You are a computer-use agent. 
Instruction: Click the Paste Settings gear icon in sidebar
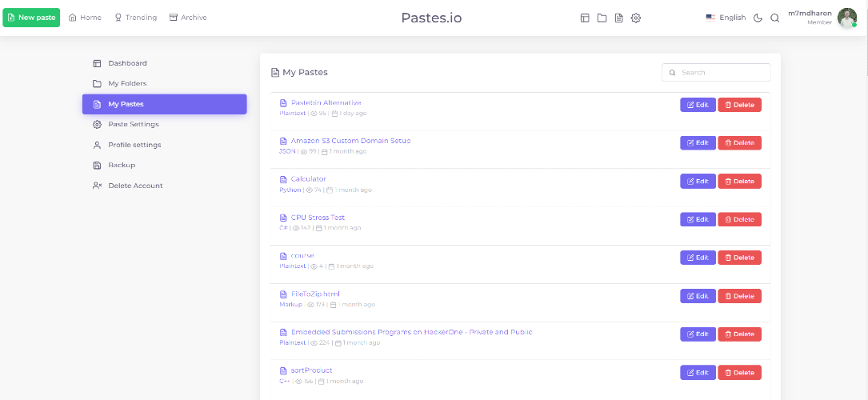pyautogui.click(x=97, y=125)
